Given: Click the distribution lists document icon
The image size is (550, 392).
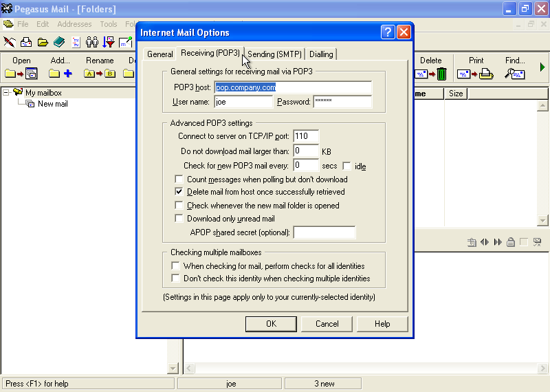Looking at the screenshot, I should (76, 42).
